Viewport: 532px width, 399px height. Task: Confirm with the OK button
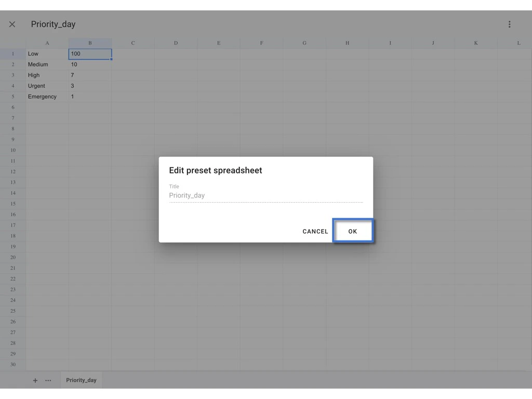(353, 231)
